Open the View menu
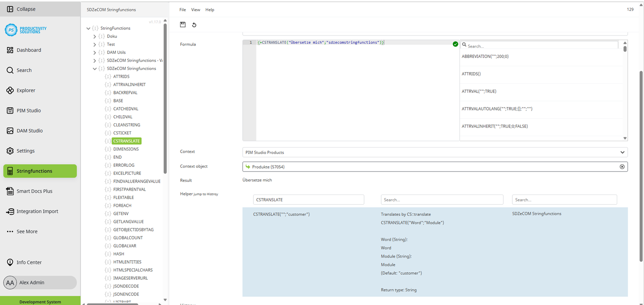 pos(195,9)
